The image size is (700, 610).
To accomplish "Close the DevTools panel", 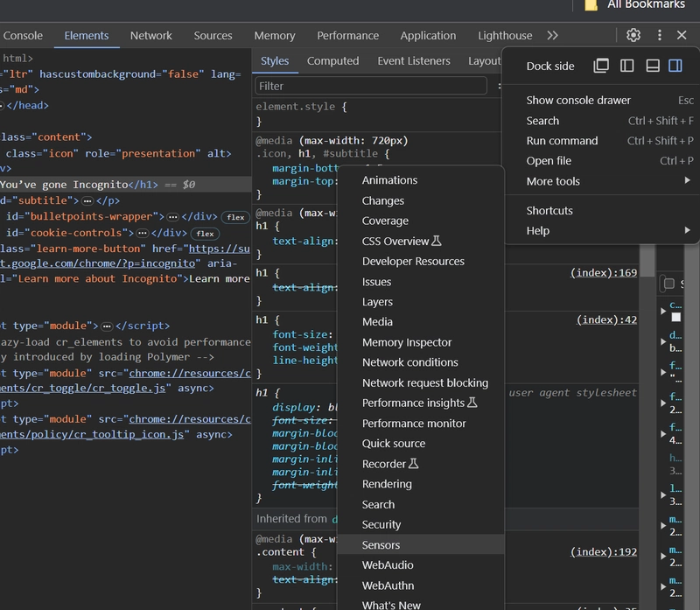I will point(682,35).
